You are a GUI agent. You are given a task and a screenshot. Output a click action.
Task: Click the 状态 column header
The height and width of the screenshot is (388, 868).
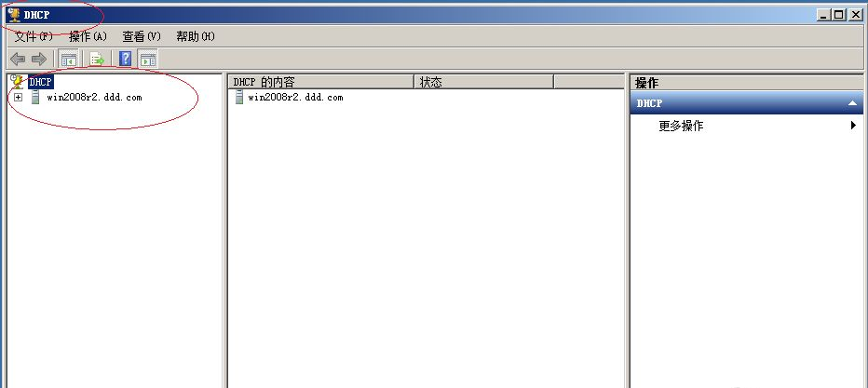pos(482,82)
